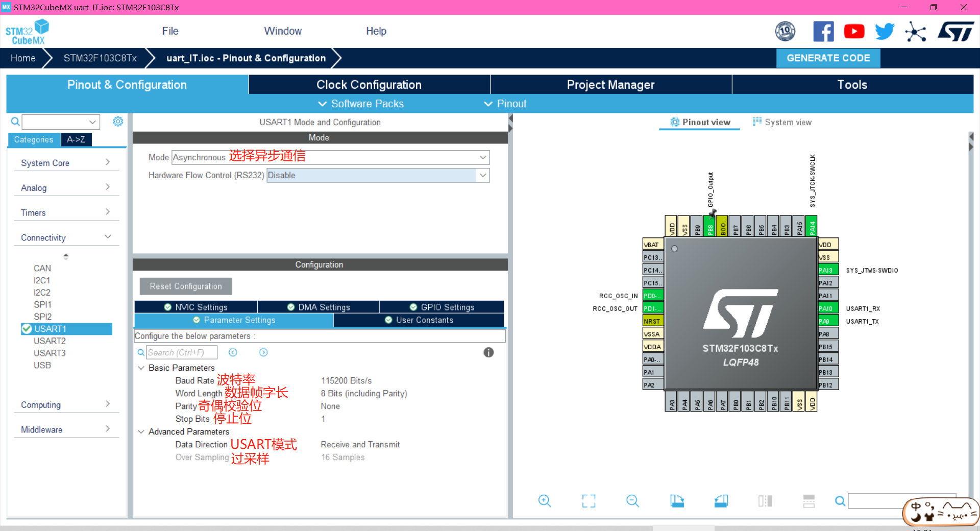Rotate the chip view clockwise

(677, 501)
